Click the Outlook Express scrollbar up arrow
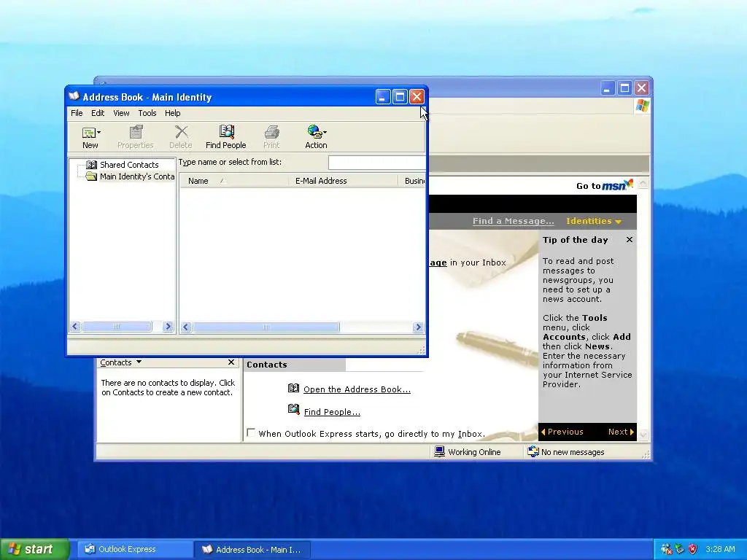747x560 pixels. (643, 183)
